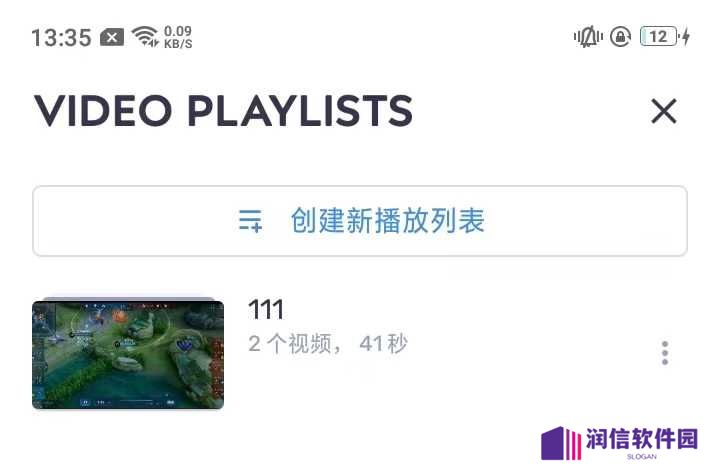The image size is (720, 468).
Task: Click the purple 润信软件园 logo icon
Action: (x=562, y=443)
